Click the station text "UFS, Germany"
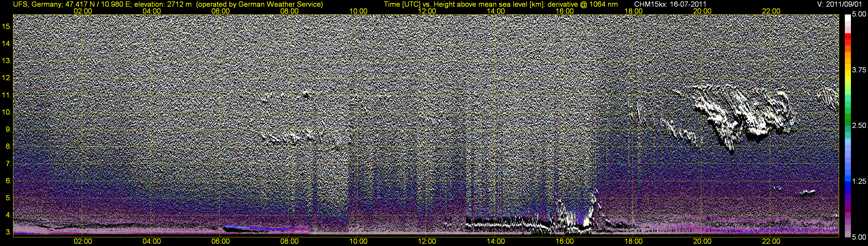This screenshot has width=868, height=246. 37,4
